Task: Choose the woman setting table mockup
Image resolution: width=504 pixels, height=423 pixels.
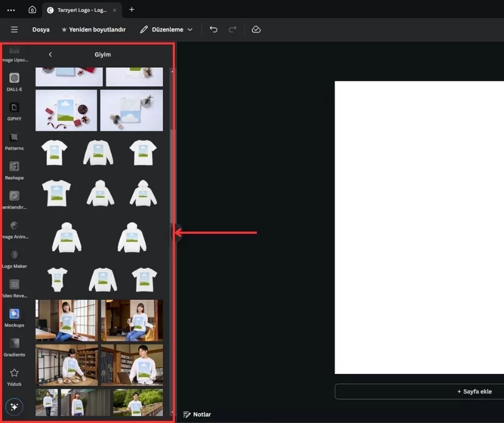Action: click(67, 365)
